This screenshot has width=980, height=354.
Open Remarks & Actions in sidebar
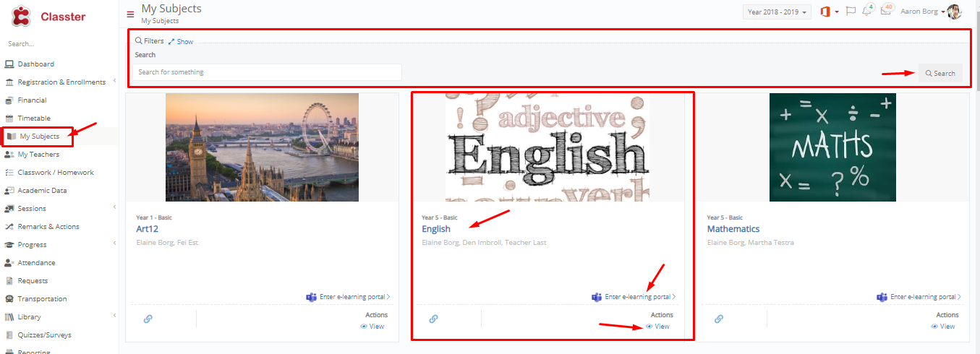(48, 227)
